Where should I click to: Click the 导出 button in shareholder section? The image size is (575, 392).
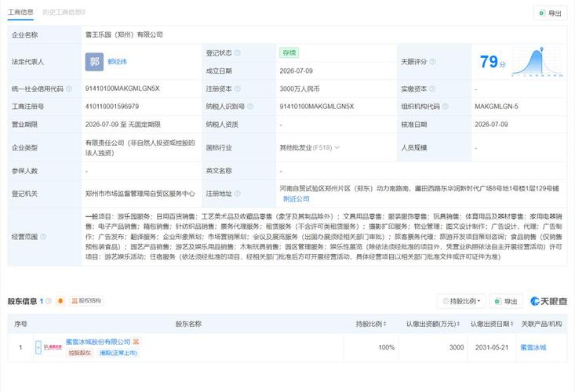tap(507, 301)
